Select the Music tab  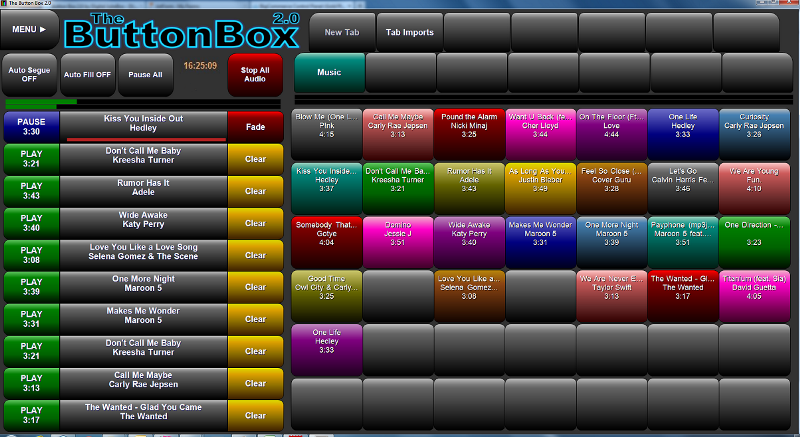(x=329, y=72)
